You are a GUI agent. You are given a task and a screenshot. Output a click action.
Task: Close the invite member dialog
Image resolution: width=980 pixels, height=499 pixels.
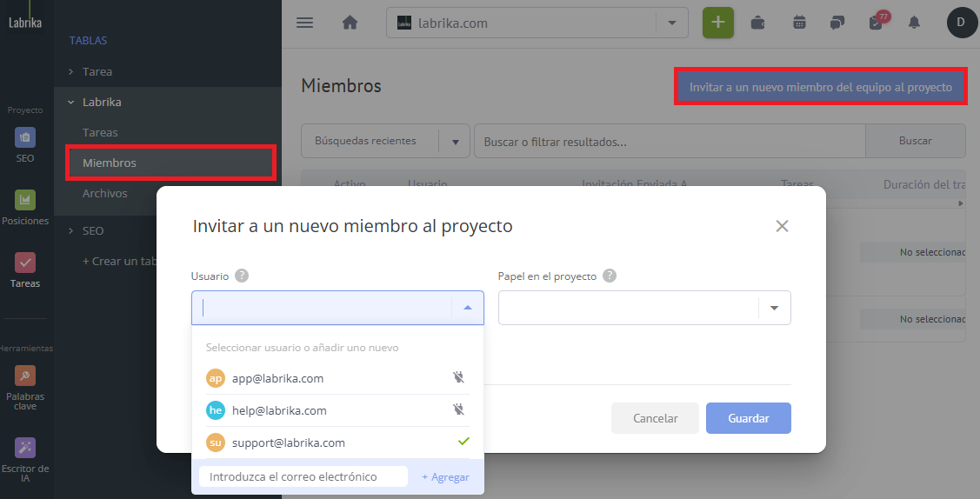point(782,226)
